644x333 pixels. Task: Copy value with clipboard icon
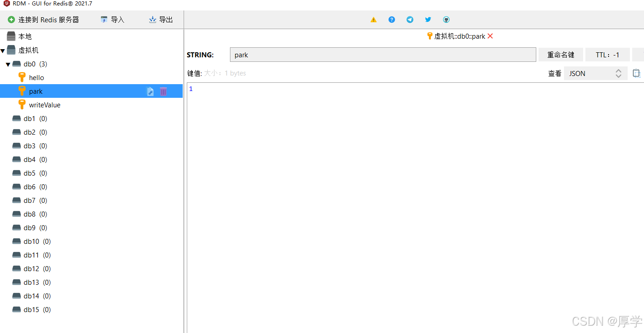[x=636, y=73]
